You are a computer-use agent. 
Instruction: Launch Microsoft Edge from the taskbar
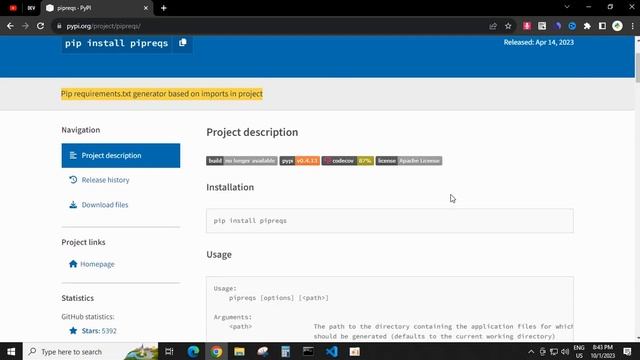193,351
